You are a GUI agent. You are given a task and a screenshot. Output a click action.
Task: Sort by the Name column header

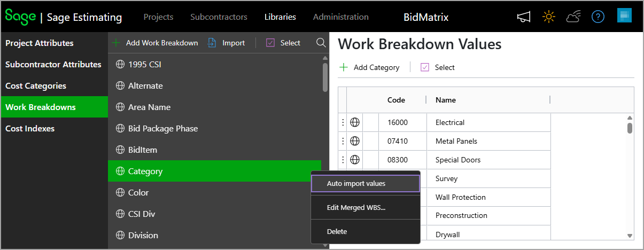tap(446, 100)
